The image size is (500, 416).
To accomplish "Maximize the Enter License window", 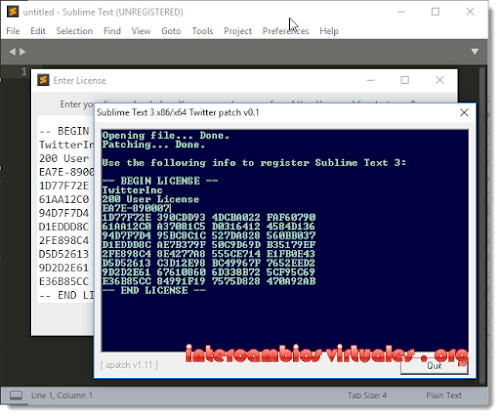I will (405, 80).
